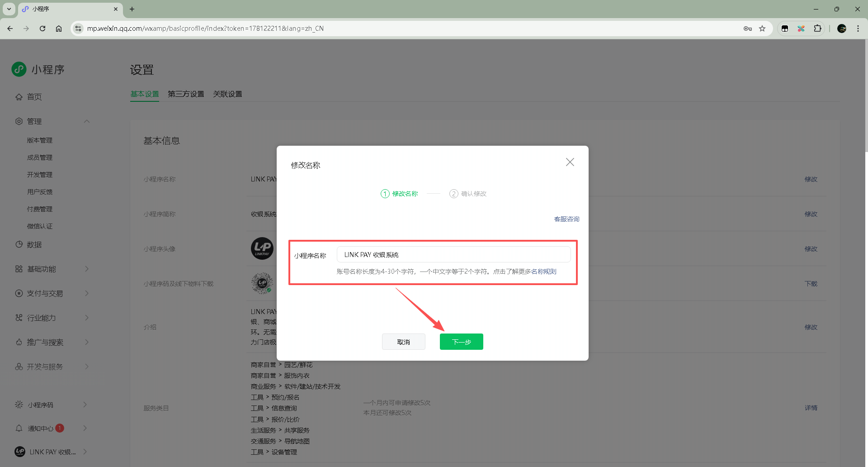The height and width of the screenshot is (467, 868).
Task: Expand the 推广与搜索 sidebar menu
Action: [87, 342]
